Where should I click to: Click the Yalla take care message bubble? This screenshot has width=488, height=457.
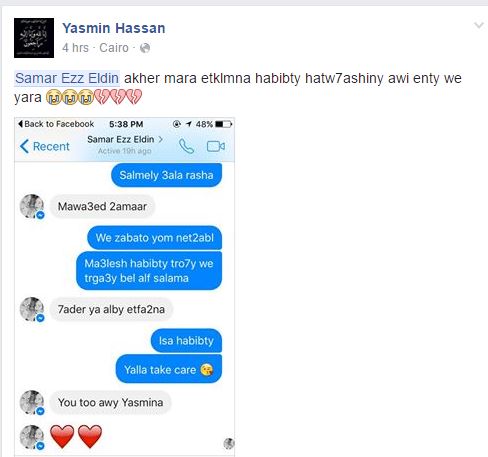[169, 369]
